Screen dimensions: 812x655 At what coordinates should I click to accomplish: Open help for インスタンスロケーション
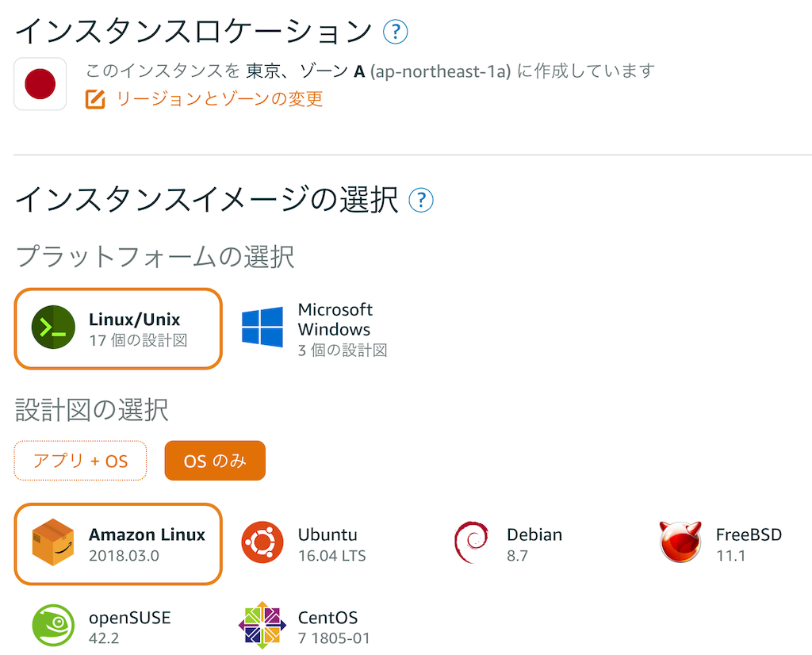pyautogui.click(x=395, y=32)
